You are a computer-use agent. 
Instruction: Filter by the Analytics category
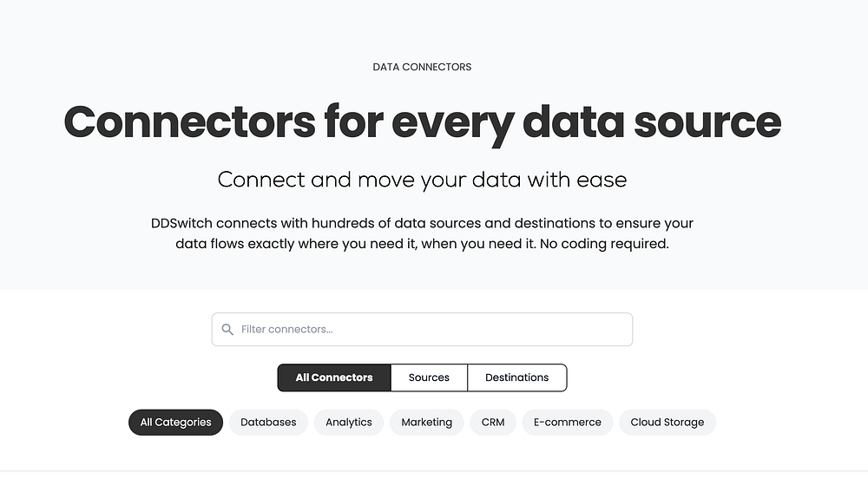coord(348,423)
